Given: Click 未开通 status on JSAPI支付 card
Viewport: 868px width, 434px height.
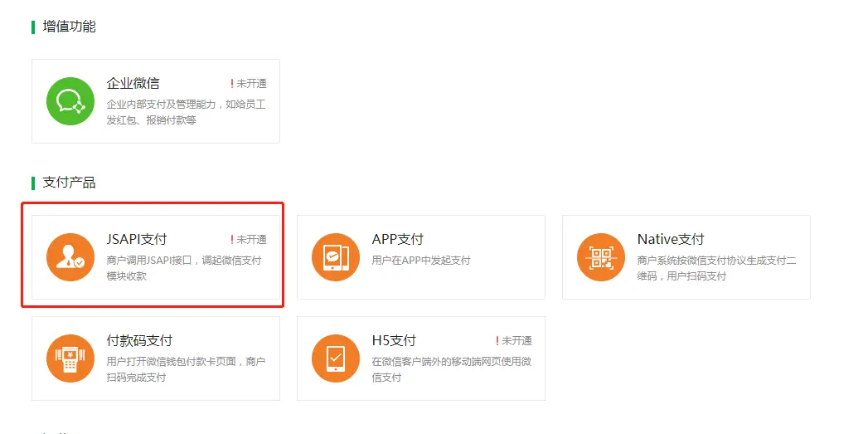Looking at the screenshot, I should click(251, 240).
